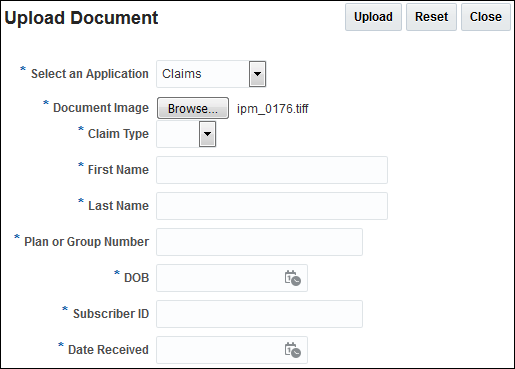This screenshot has width=515, height=369.
Task: Focus the First Name text field
Action: coord(272,170)
